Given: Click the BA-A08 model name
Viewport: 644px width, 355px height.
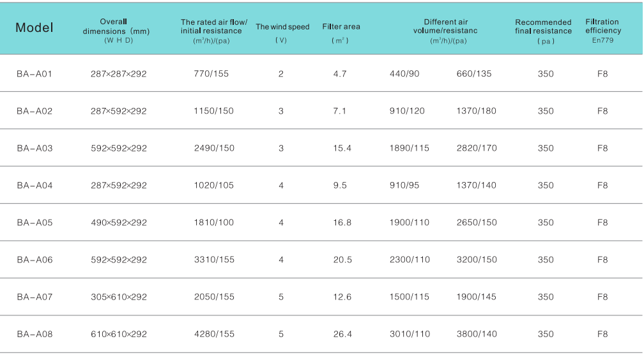Looking at the screenshot, I should point(34,334).
